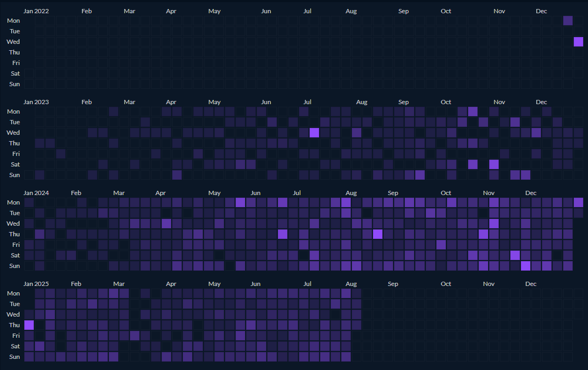Select the bright Saturday cell in November 2023
Screen dimensions: 588x370
(494, 164)
